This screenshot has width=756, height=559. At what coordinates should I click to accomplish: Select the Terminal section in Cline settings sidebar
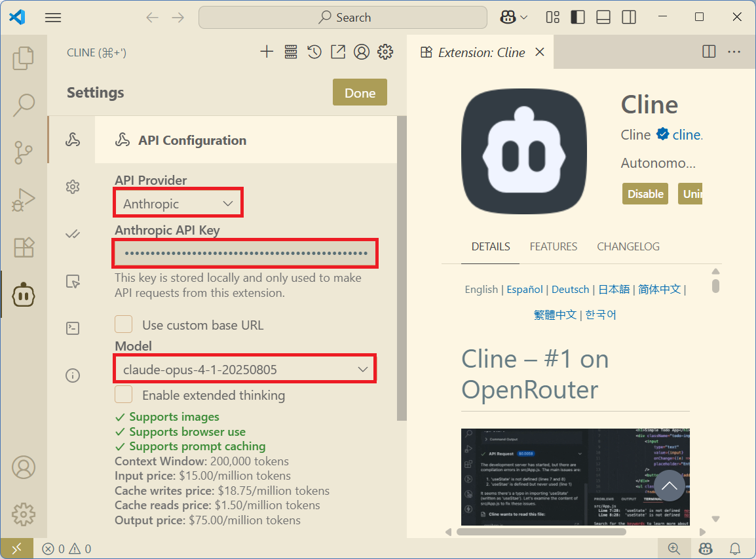tap(72, 328)
